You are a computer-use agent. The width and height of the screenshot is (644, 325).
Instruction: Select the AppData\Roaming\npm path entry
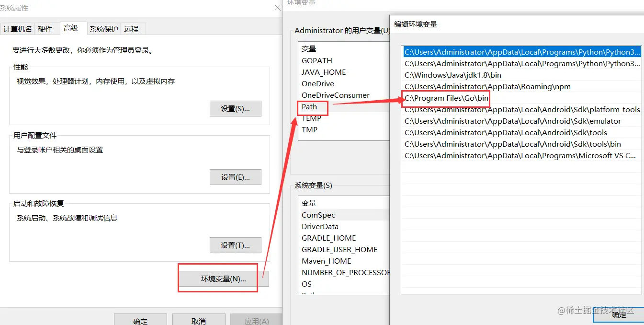521,86
